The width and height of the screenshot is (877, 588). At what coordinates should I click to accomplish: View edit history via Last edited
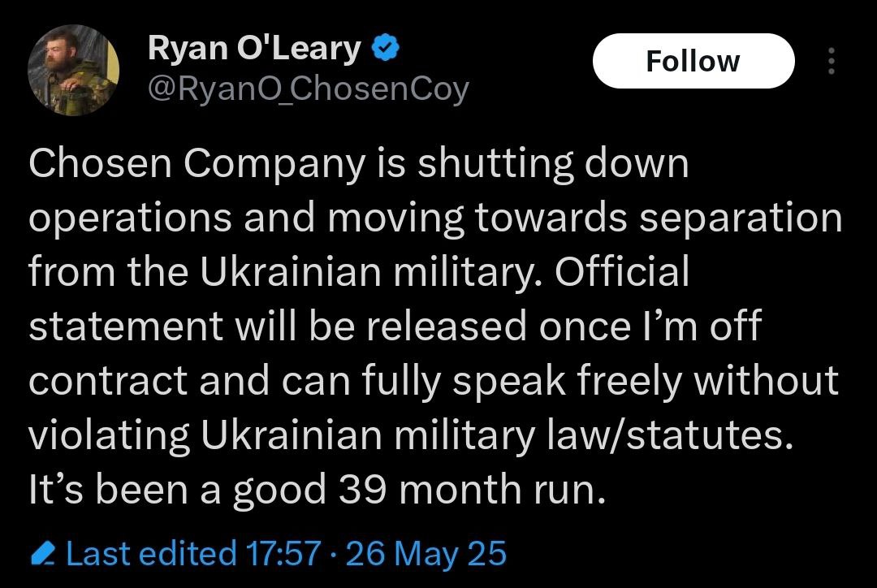pos(150,555)
